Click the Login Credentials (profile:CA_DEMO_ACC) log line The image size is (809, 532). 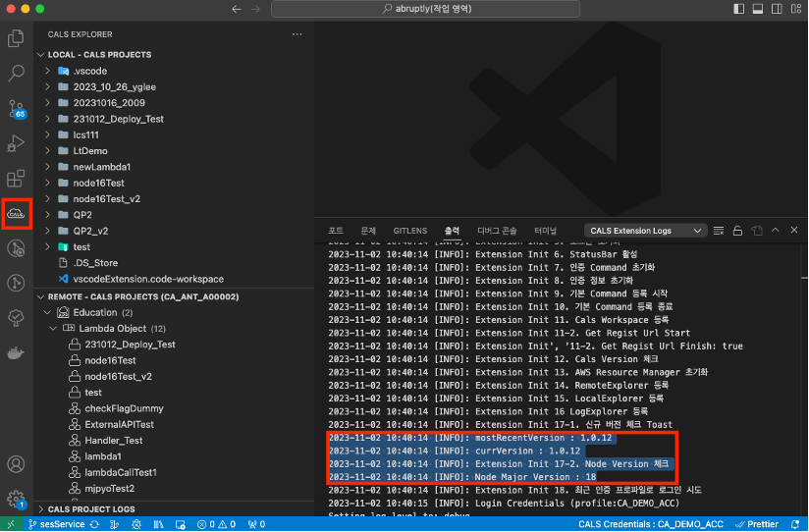tap(504, 504)
